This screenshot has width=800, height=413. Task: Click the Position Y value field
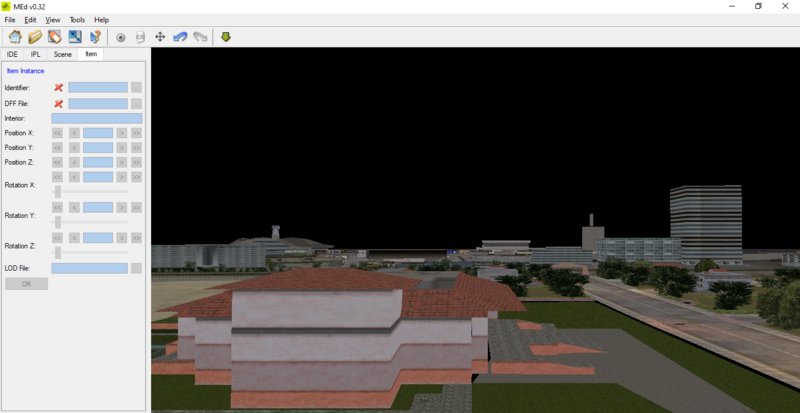point(98,148)
